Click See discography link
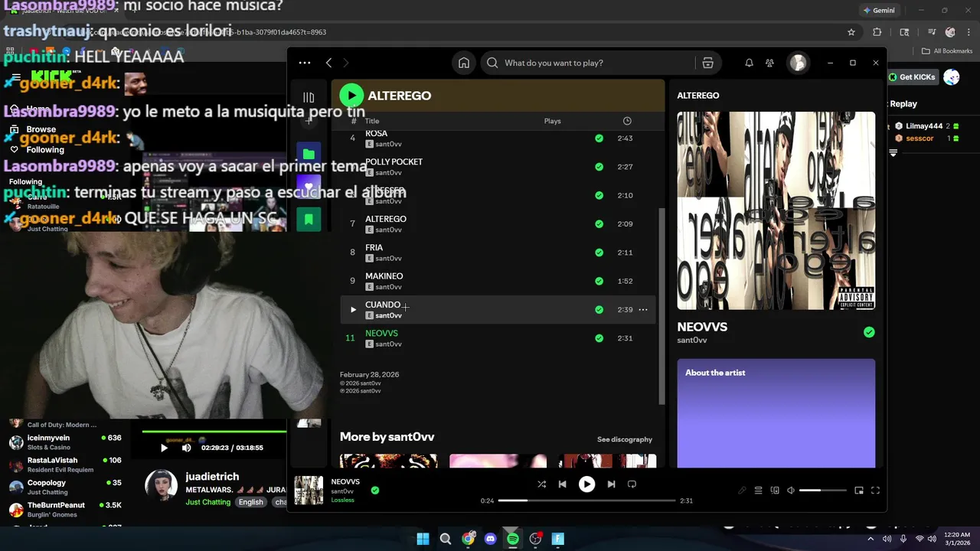Screen dimensions: 980x551 tap(625, 439)
